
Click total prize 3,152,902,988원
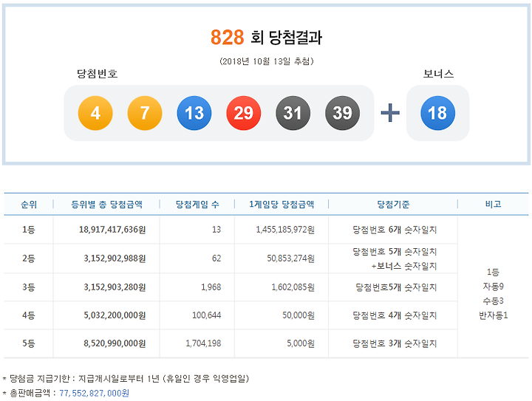[115, 258]
